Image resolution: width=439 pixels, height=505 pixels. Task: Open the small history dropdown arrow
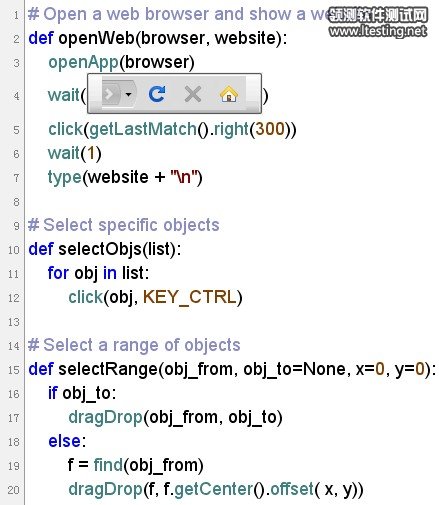(x=128, y=94)
